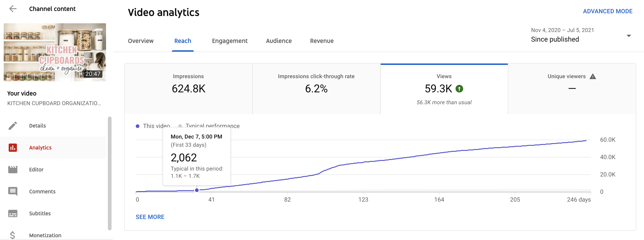Click the 'Nov 4, 2020 – Jul 5, 2021' date text
Viewport: 644px width, 240px height.
562,30
